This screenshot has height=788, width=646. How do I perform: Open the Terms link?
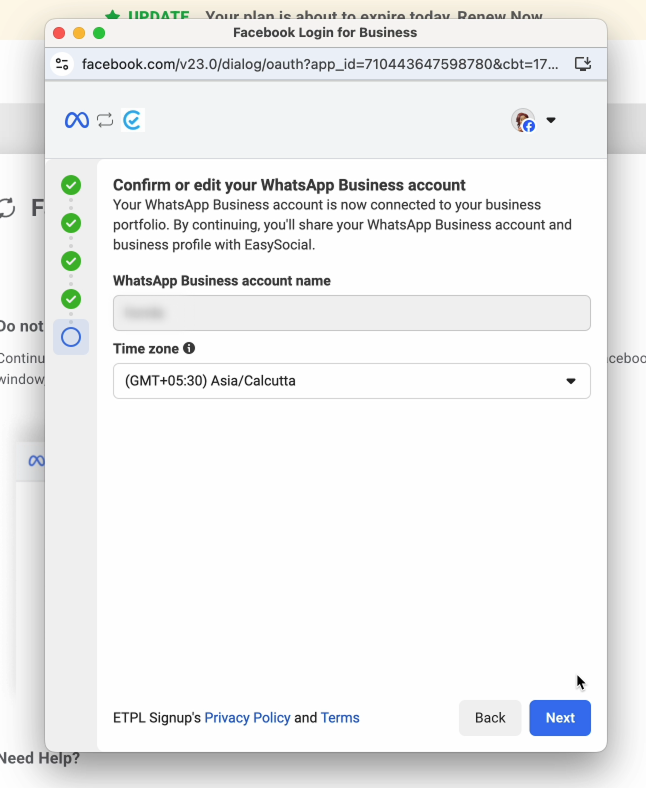click(x=340, y=718)
